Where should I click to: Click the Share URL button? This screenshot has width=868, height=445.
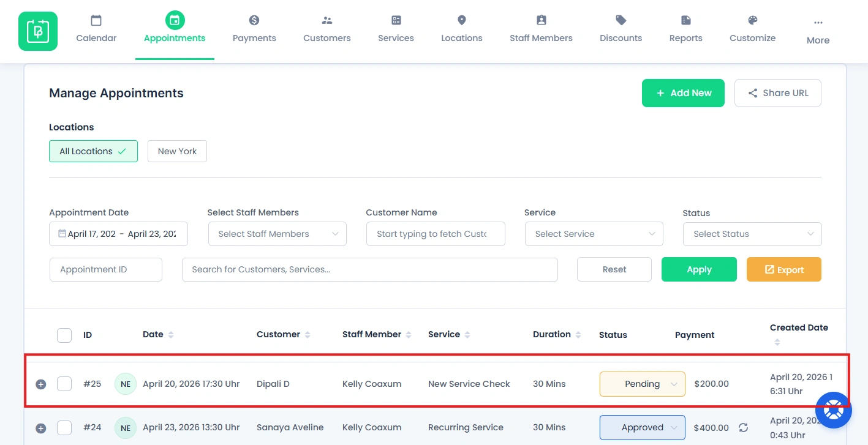tap(778, 93)
